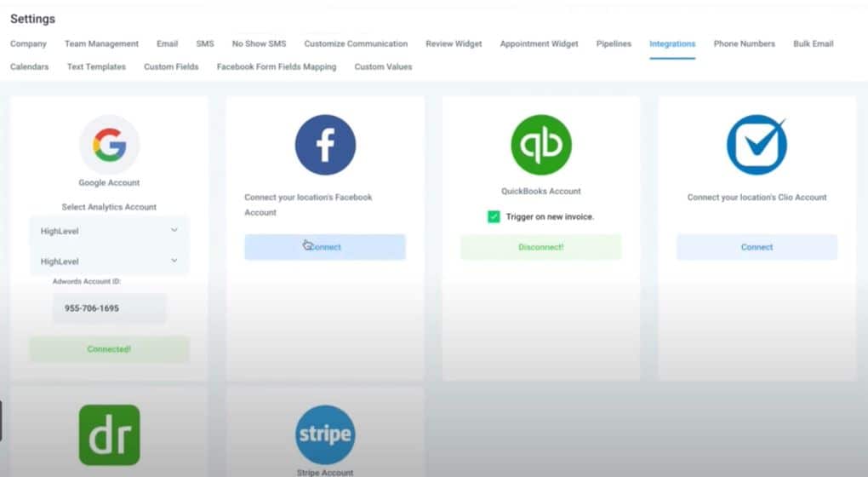Go to the Bulk Email tab
868x477 pixels.
[814, 43]
